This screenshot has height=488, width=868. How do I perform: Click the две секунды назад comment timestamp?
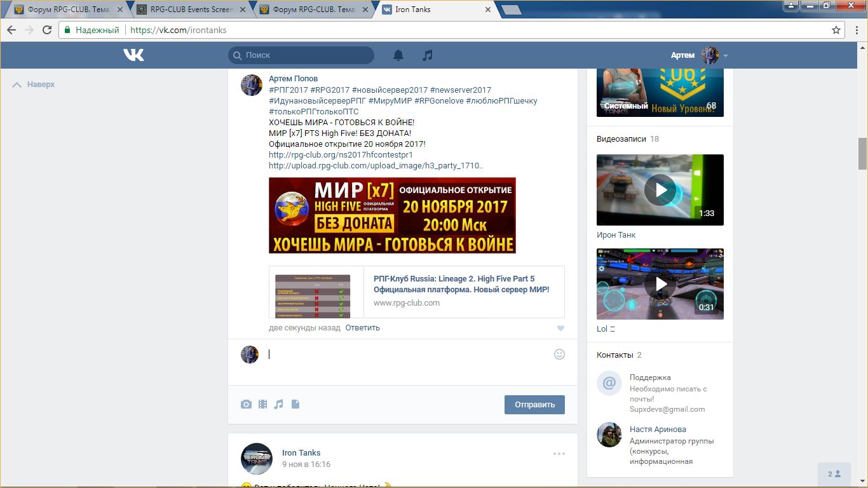304,328
